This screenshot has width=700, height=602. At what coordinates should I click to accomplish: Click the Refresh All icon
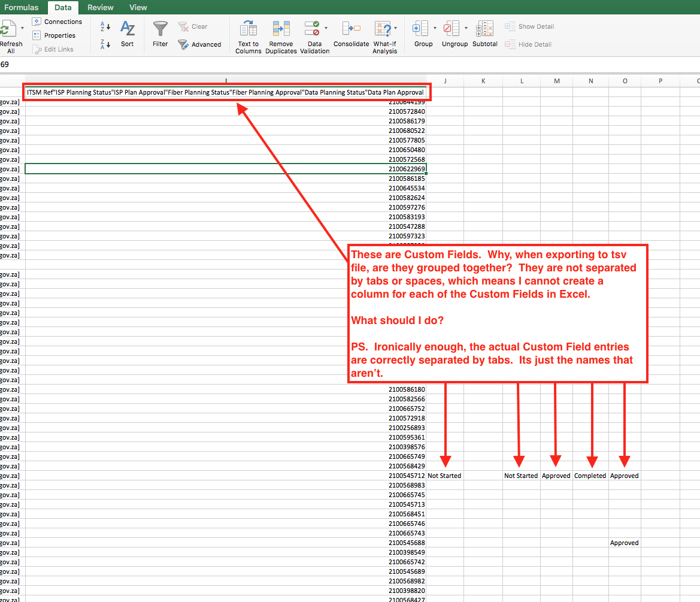(8, 29)
